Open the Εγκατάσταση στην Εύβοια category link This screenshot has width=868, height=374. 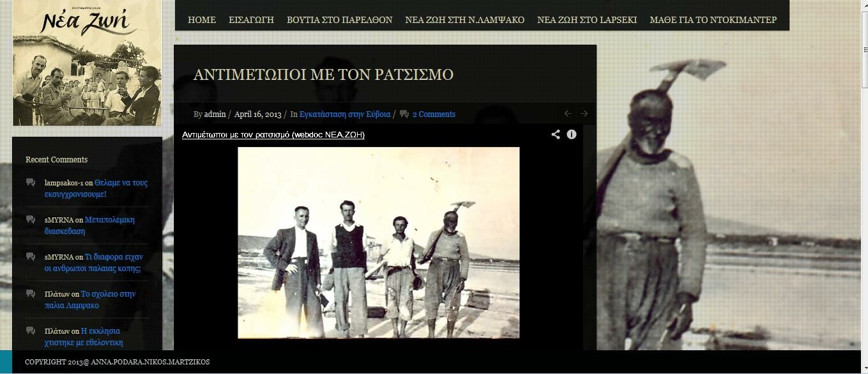coord(344,114)
